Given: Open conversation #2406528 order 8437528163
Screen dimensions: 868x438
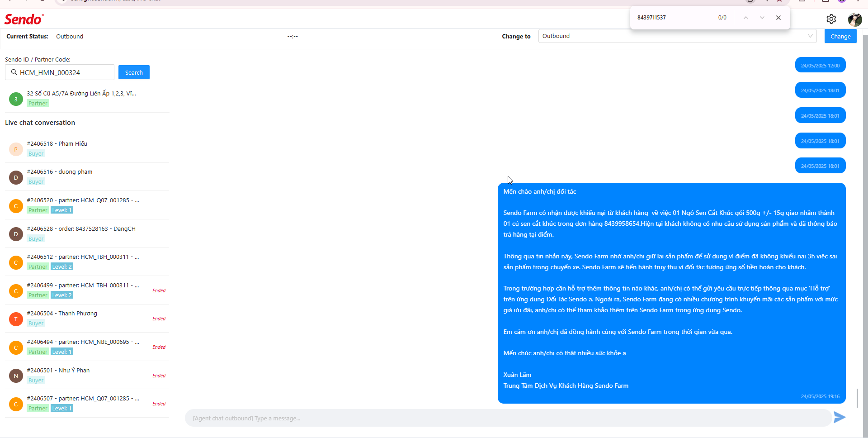Looking at the screenshot, I should pos(87,233).
